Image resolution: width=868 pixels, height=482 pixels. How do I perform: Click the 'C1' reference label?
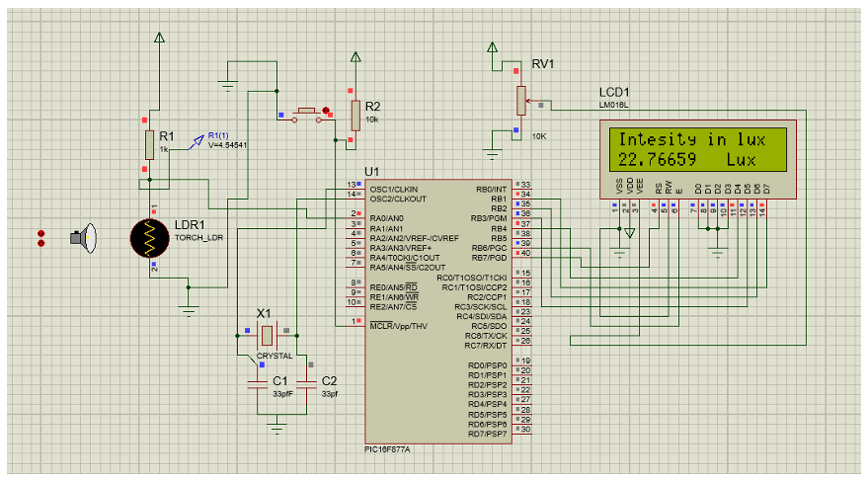point(280,381)
